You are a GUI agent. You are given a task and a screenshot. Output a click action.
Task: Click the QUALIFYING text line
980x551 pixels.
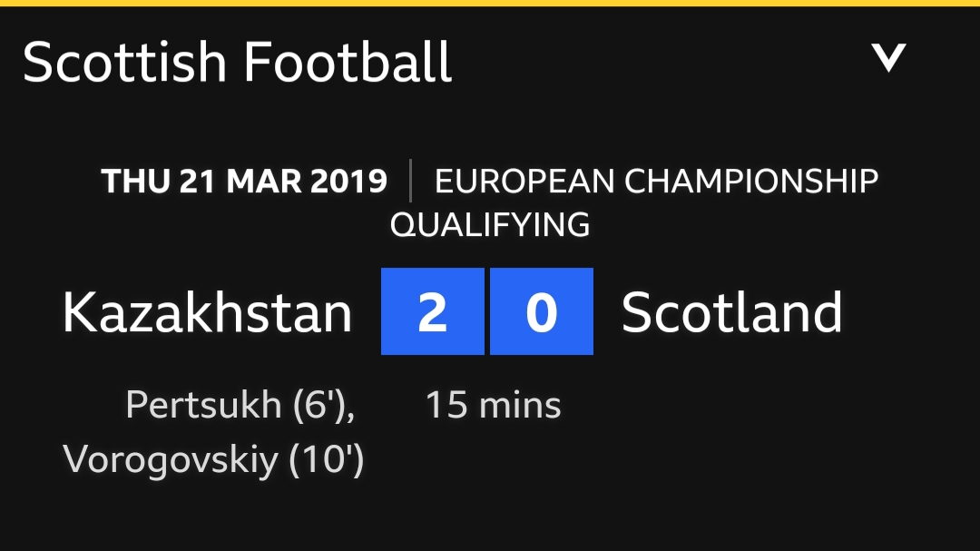click(490, 224)
